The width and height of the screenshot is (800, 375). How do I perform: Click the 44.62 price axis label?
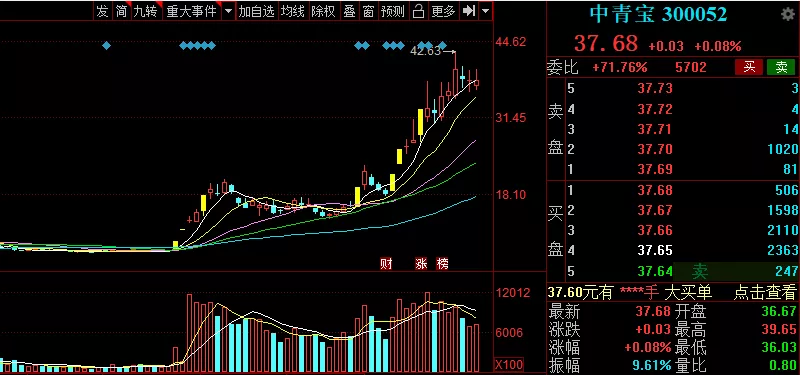[511, 42]
